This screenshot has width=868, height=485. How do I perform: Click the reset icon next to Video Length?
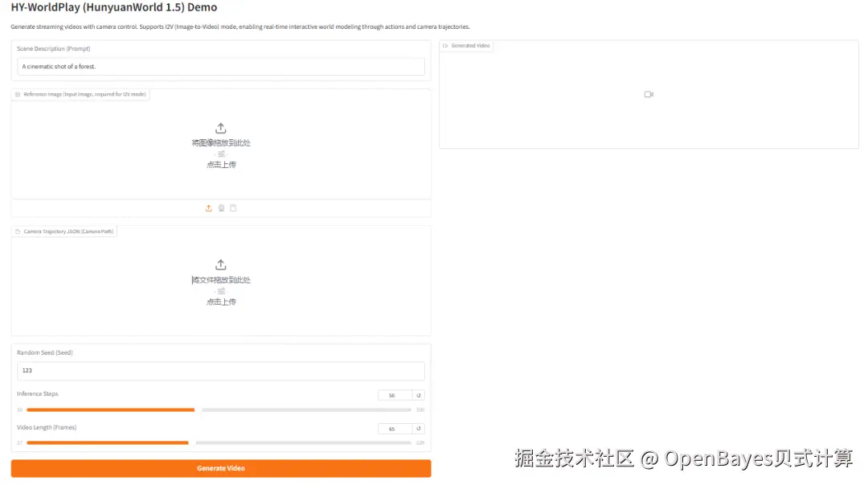point(419,429)
